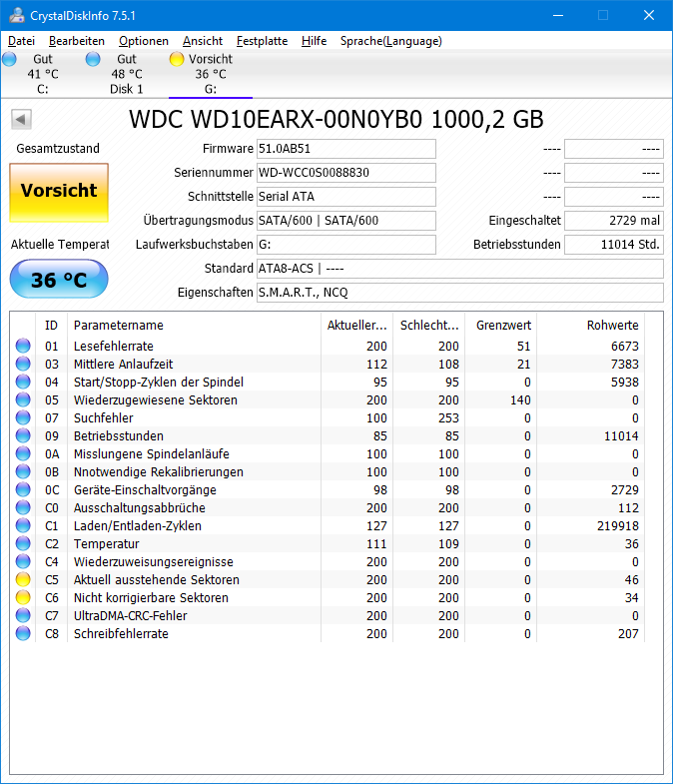Click the Schlecht... column header
The image size is (673, 784).
point(429,325)
